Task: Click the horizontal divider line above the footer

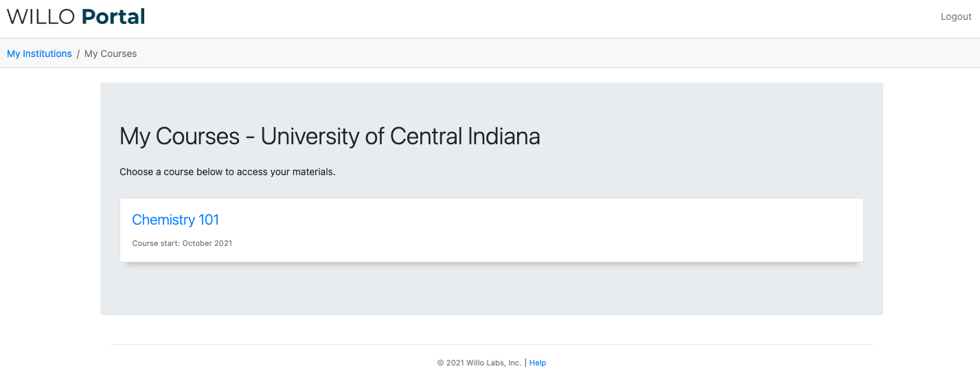Action: [491, 344]
